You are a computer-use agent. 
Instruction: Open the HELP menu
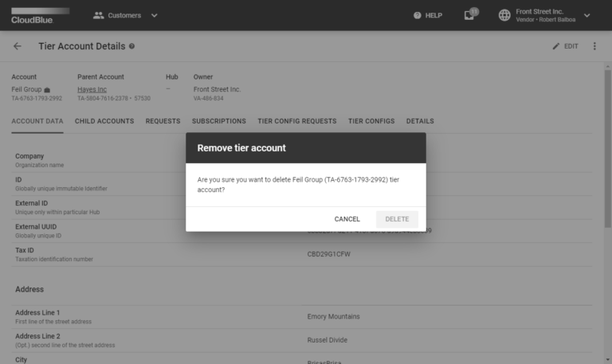pyautogui.click(x=428, y=16)
